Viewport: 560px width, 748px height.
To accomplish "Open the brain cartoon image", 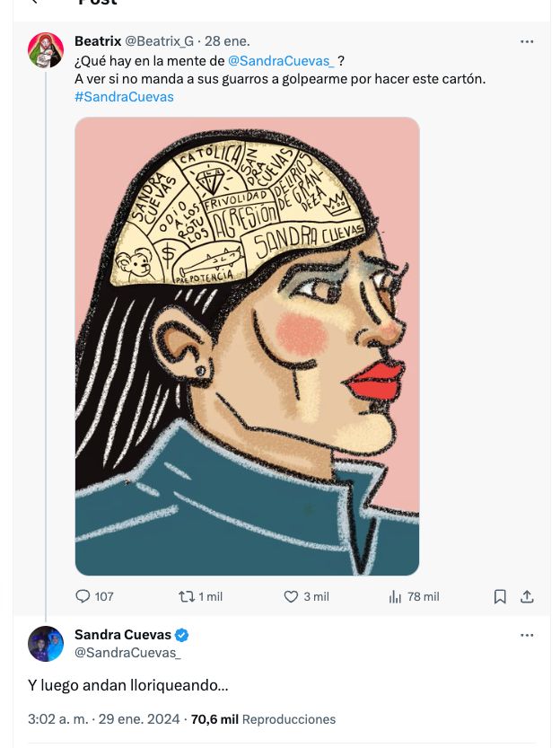I will [247, 346].
